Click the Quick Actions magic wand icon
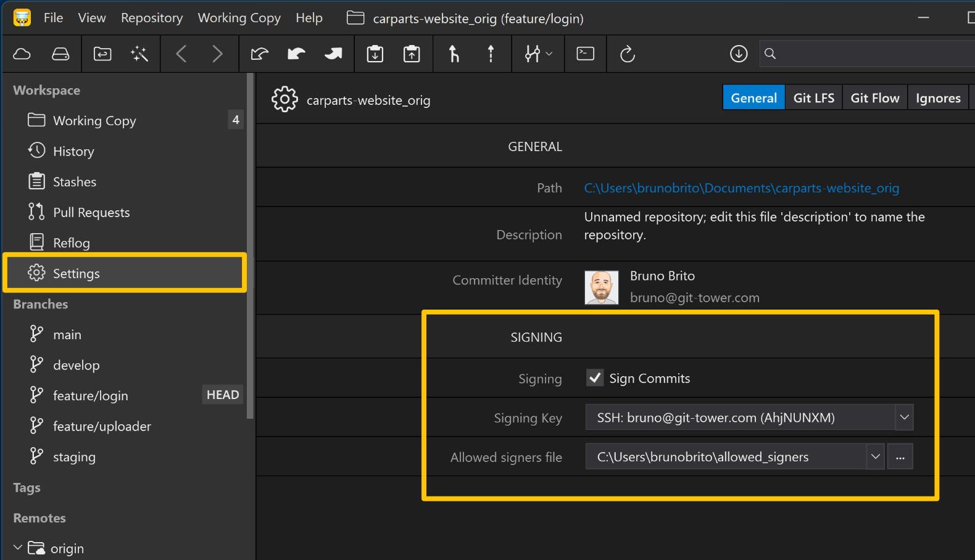 (x=139, y=54)
